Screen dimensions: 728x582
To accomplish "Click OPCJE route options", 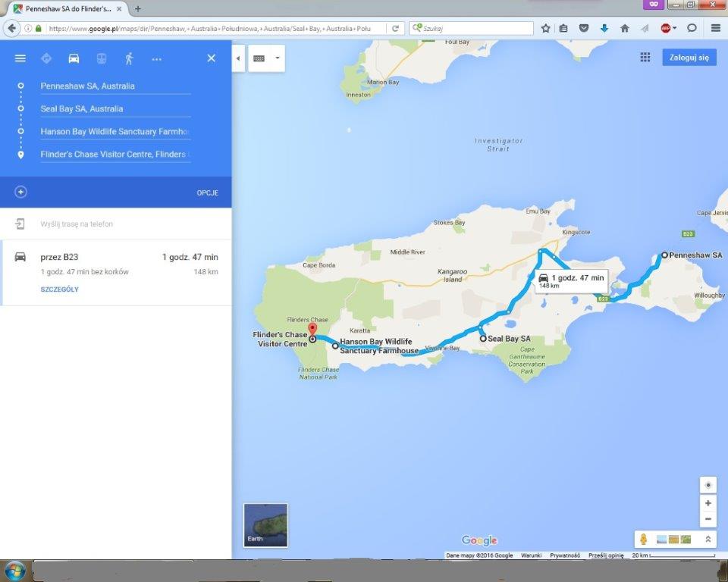I will (x=208, y=192).
